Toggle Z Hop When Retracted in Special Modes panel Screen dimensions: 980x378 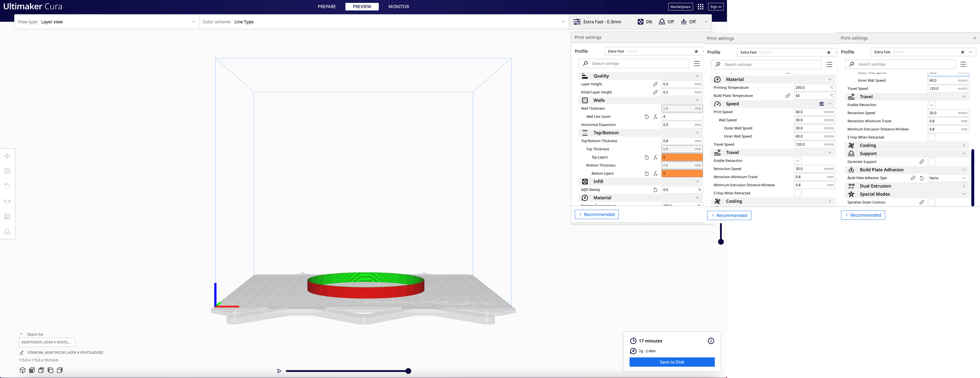coord(931,137)
